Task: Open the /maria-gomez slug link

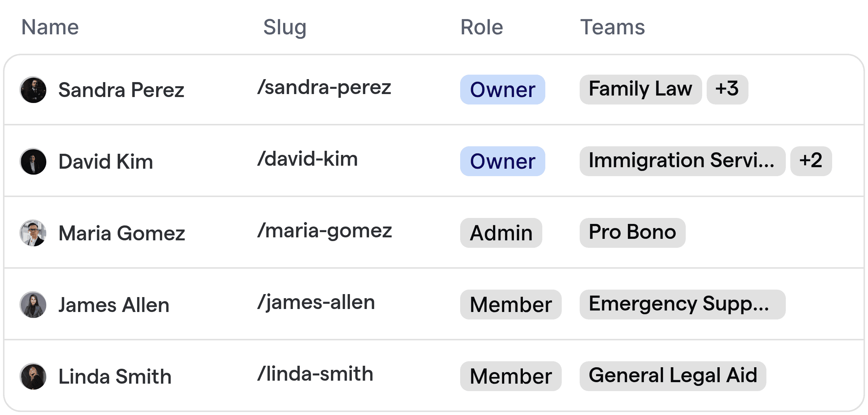Action: tap(325, 231)
